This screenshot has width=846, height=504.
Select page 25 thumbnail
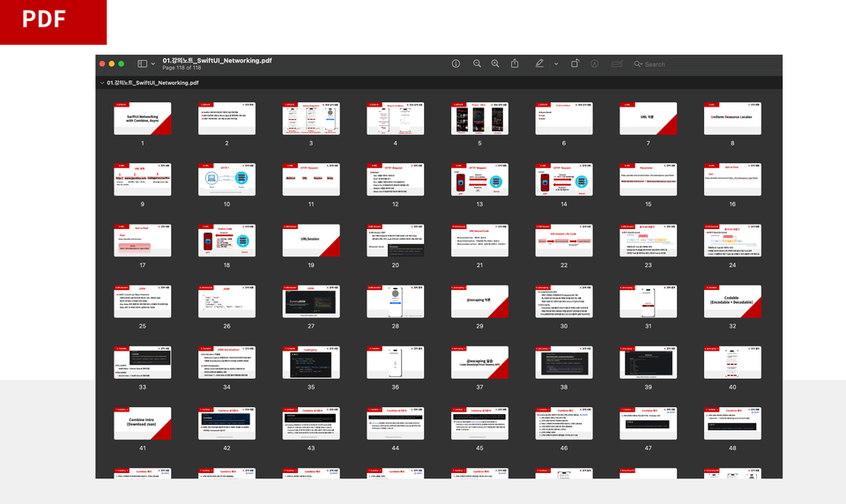(x=143, y=301)
